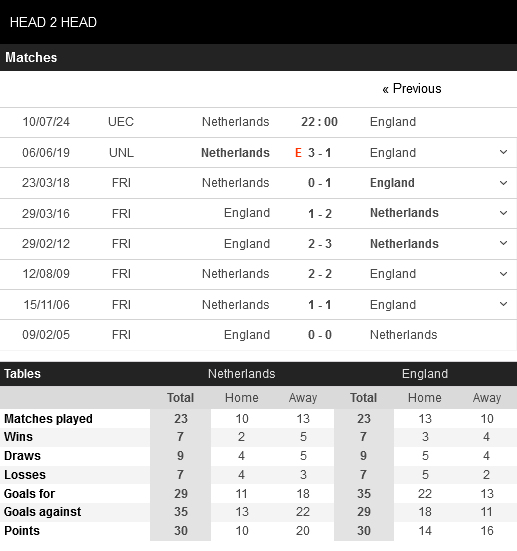This screenshot has height=551, width=517.
Task: Go to Previous matches
Action: (412, 89)
